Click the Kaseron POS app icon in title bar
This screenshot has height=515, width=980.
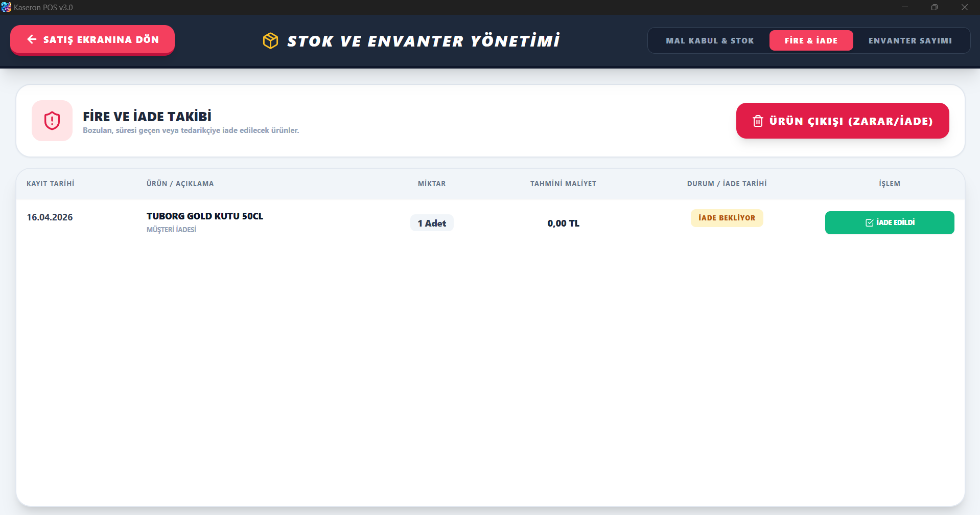coord(6,7)
